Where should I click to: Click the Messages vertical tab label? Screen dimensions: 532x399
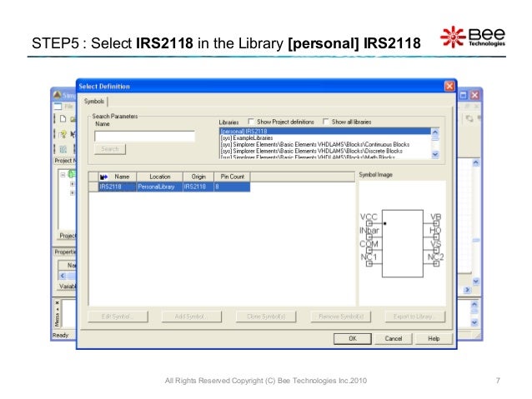pos(57,319)
